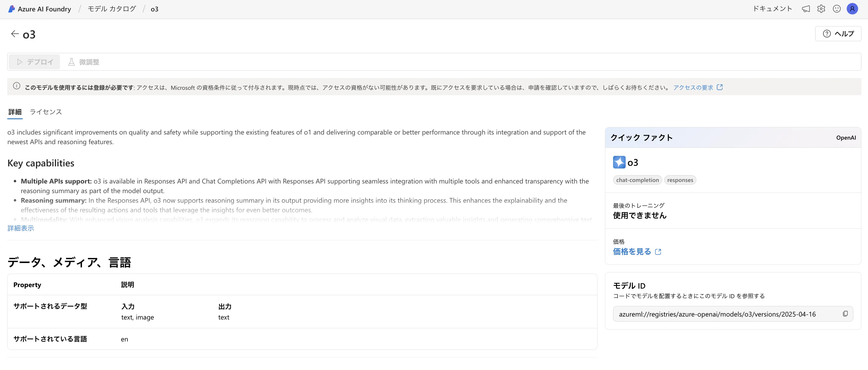Click external link icon beside アクセスの要求
The height and width of the screenshot is (370, 868).
[720, 87]
